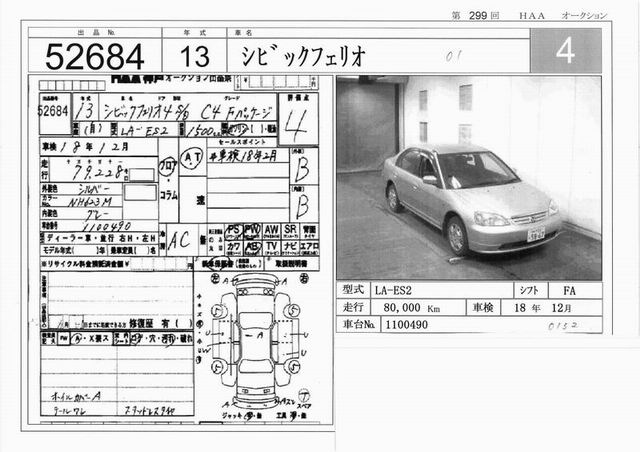Viewport: 640px width, 452px height.
Task: Click the コラム shift option
Action: (x=168, y=196)
